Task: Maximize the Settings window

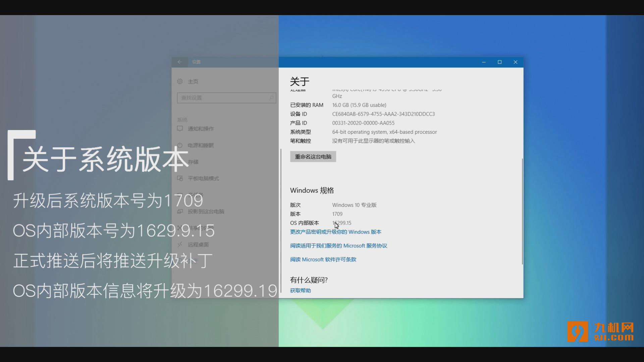Action: point(499,62)
